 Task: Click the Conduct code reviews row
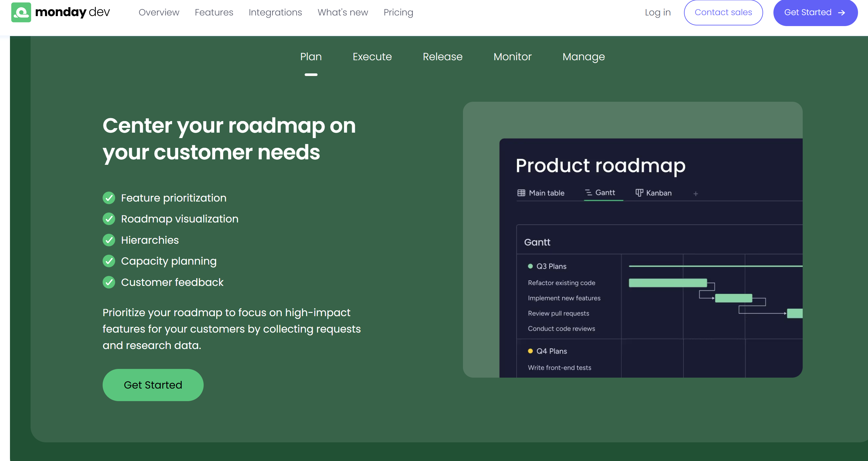pyautogui.click(x=561, y=328)
